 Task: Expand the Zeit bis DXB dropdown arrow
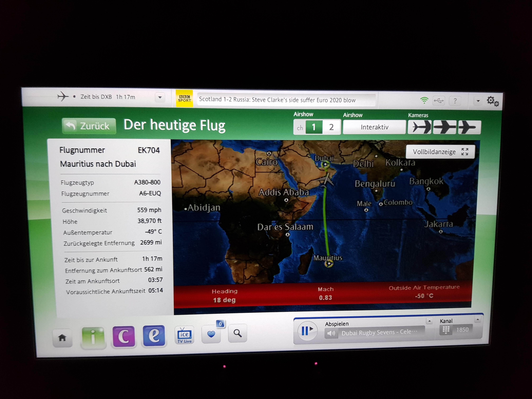tap(160, 97)
